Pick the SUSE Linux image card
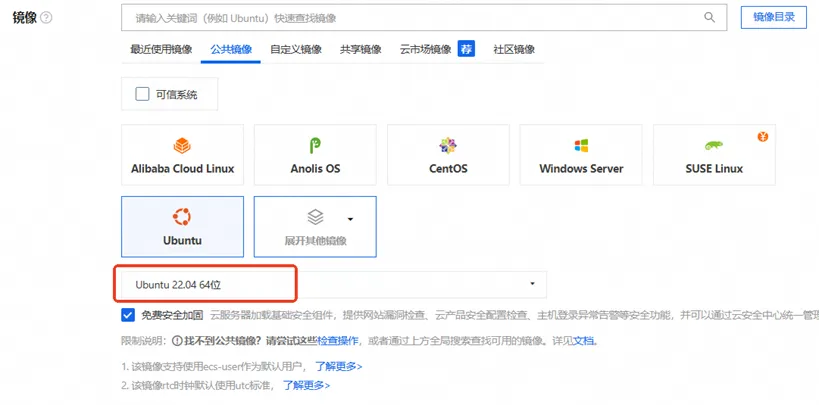This screenshot has height=405, width=819. click(x=714, y=155)
